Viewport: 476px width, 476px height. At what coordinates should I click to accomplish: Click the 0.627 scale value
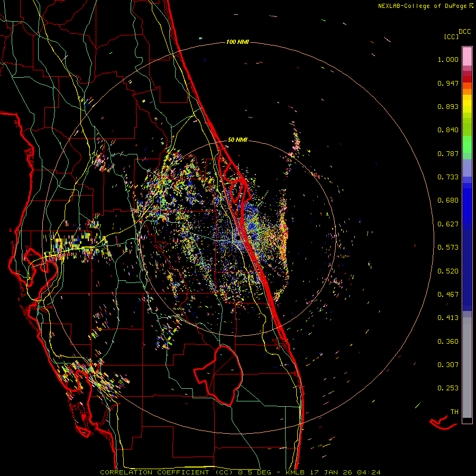448,224
